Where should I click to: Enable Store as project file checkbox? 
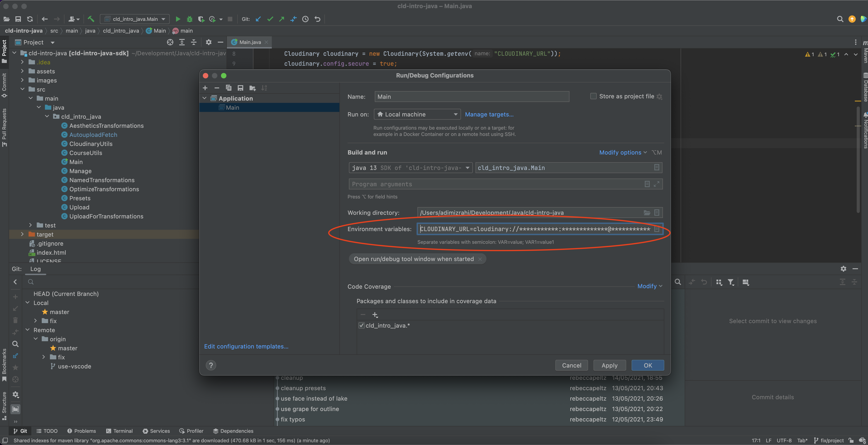click(x=593, y=96)
